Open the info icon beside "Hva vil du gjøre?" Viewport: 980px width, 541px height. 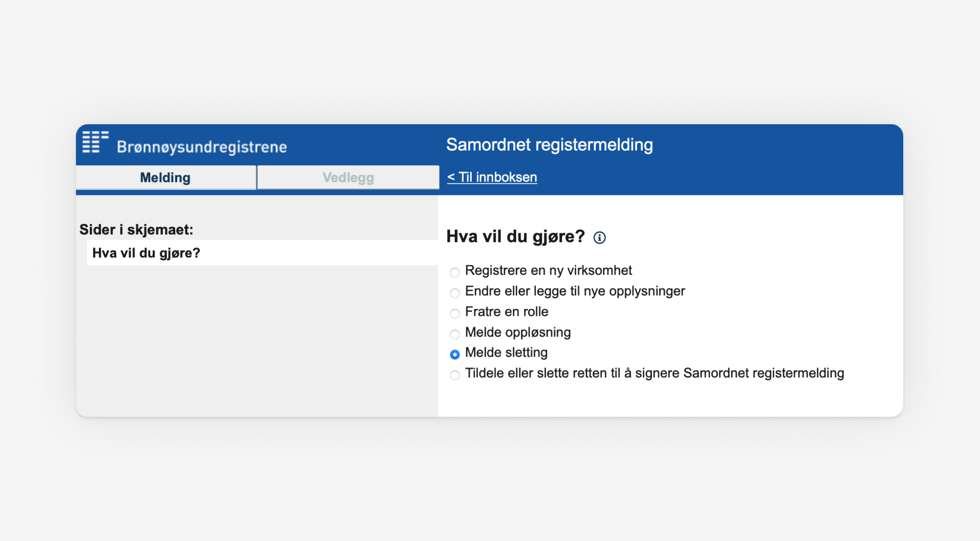click(x=600, y=237)
